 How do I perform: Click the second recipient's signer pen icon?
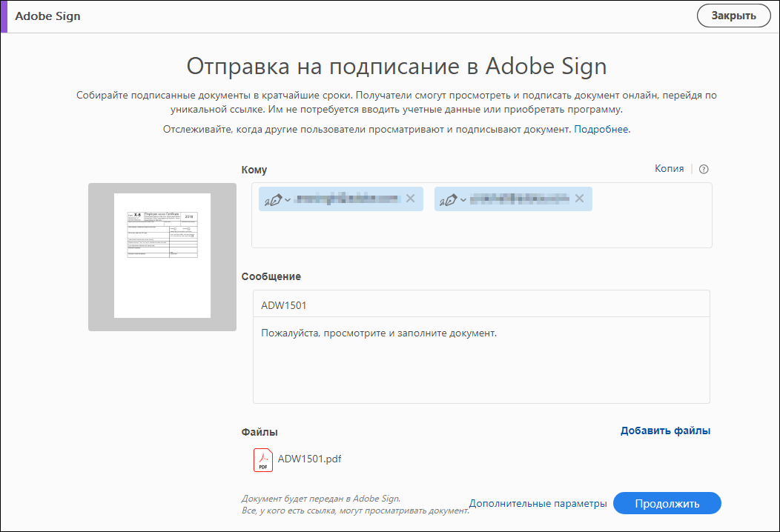[x=448, y=199]
